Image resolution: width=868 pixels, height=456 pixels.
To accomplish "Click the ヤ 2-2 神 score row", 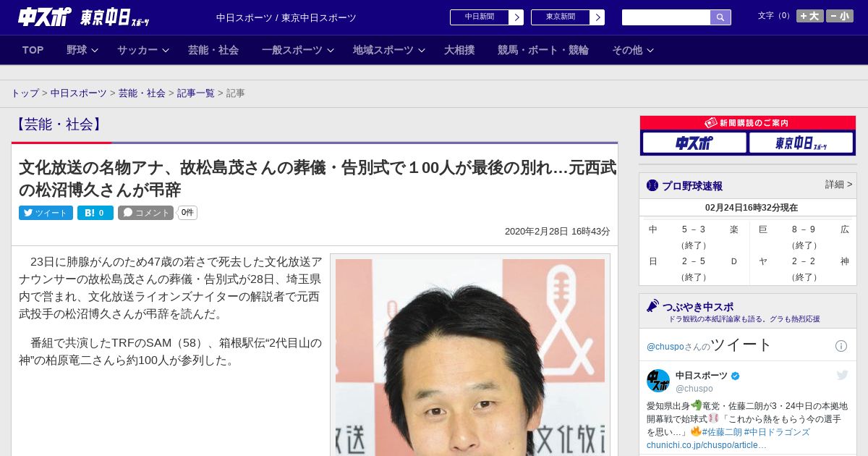I will (804, 261).
